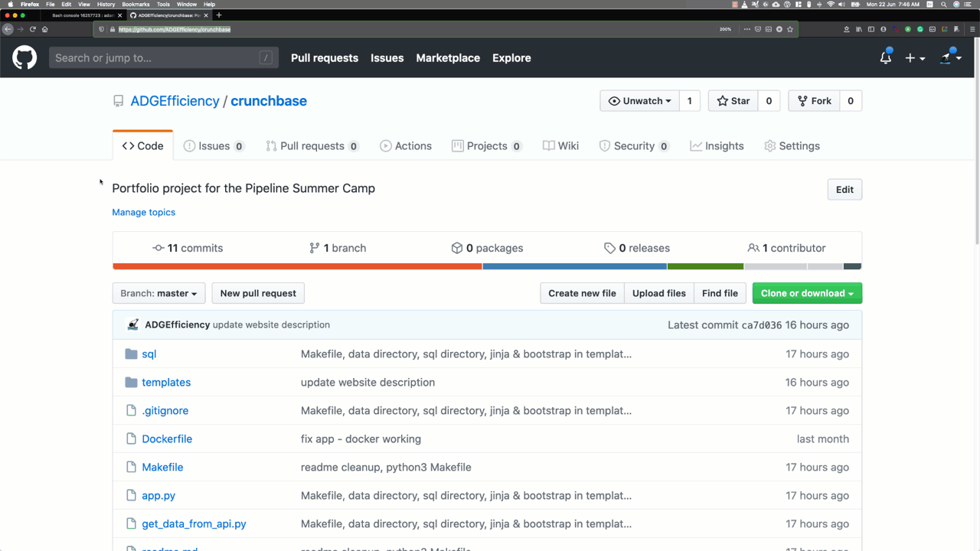This screenshot has width=980, height=551.
Task: Select the Code tab
Action: coord(142,145)
